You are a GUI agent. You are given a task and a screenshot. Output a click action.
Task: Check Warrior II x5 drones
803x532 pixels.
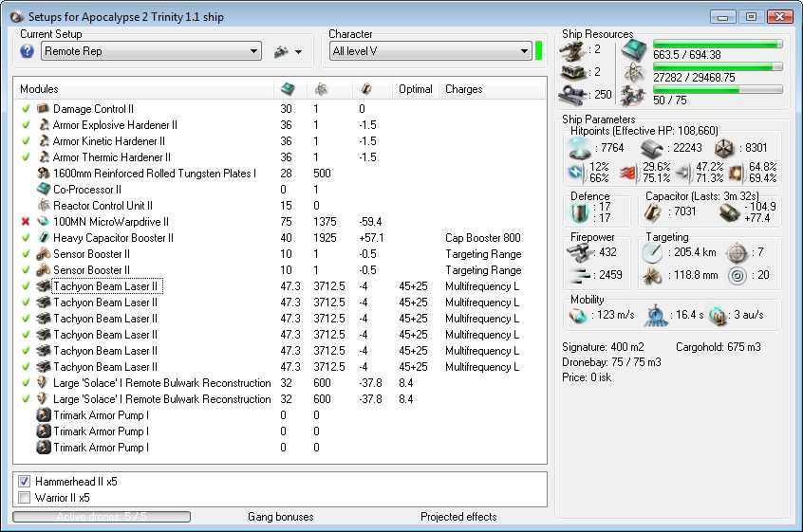[24, 498]
